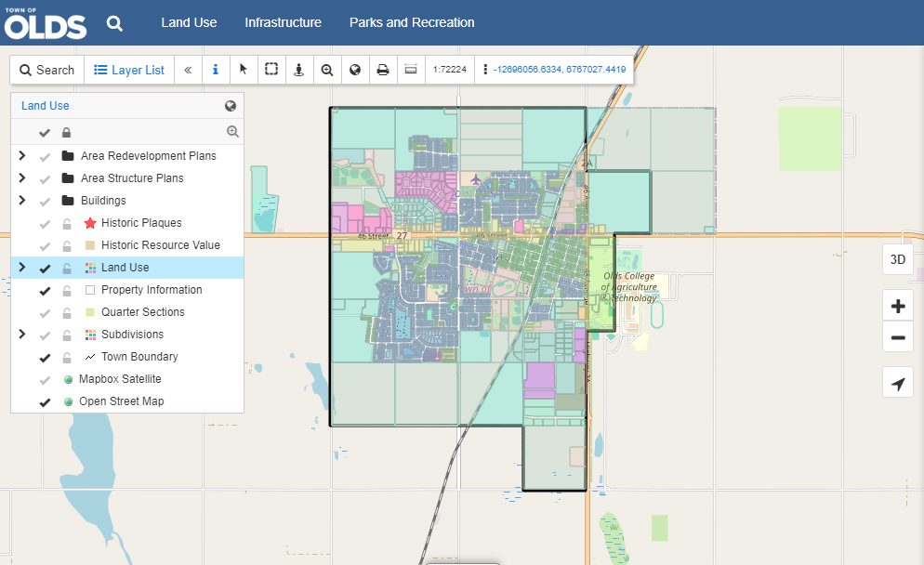Expand the Buildings folder
This screenshot has height=565, width=924.
click(22, 200)
